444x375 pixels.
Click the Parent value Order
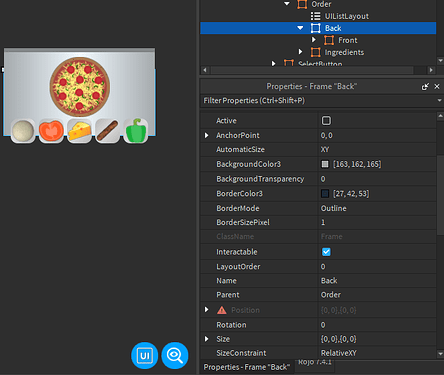tap(331, 295)
